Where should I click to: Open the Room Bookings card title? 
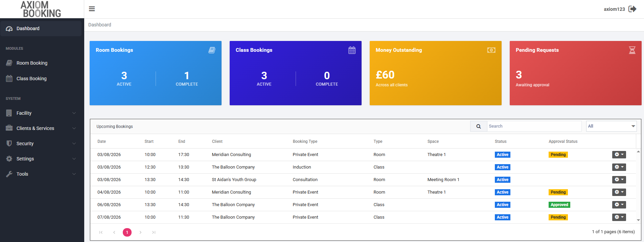click(x=114, y=50)
